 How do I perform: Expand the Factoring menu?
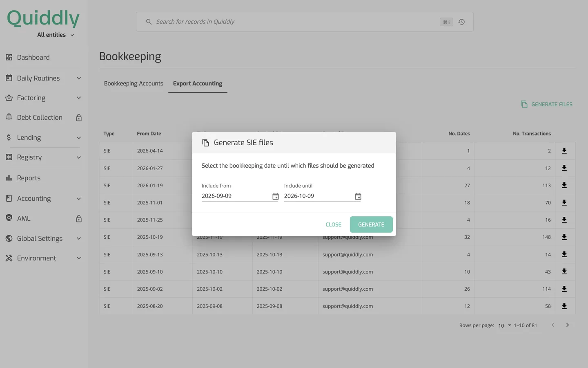(x=79, y=98)
